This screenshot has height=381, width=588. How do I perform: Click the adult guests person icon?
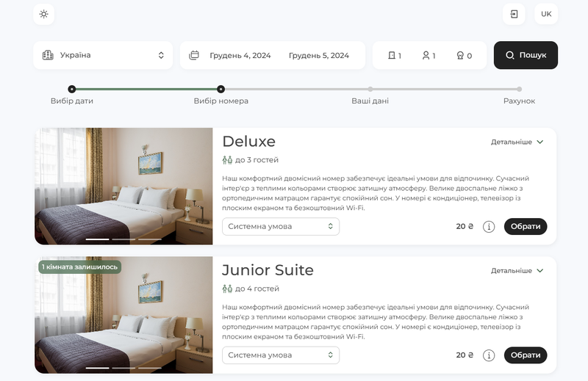point(426,55)
